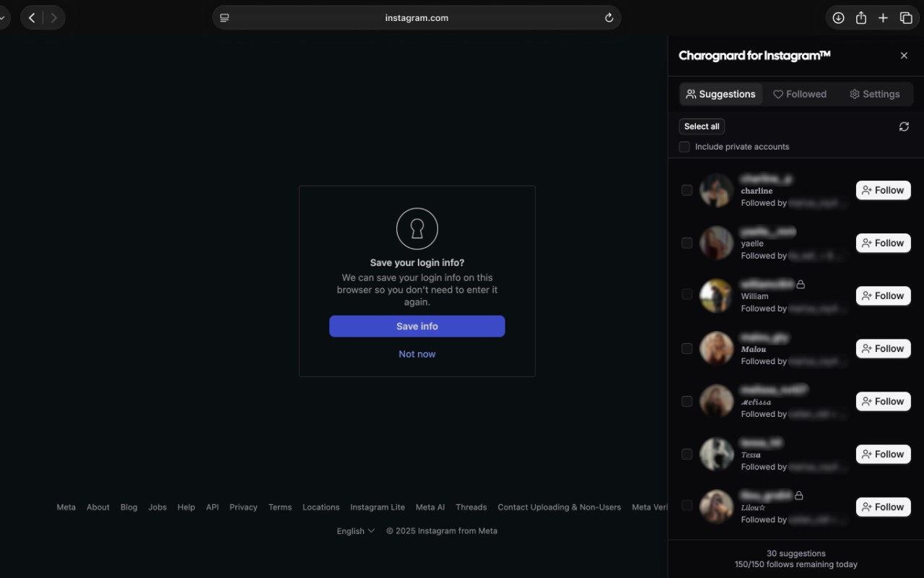Open the Meta footer link

[x=66, y=507]
